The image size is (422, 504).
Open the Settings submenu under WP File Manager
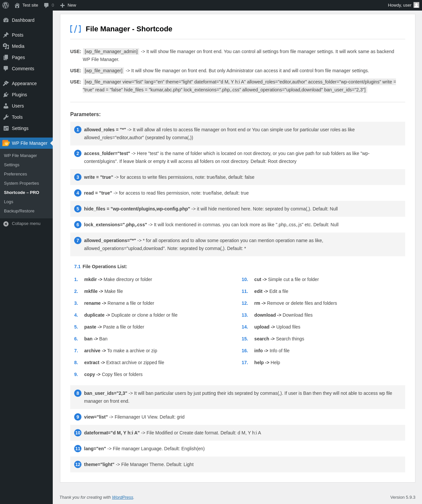(12, 165)
